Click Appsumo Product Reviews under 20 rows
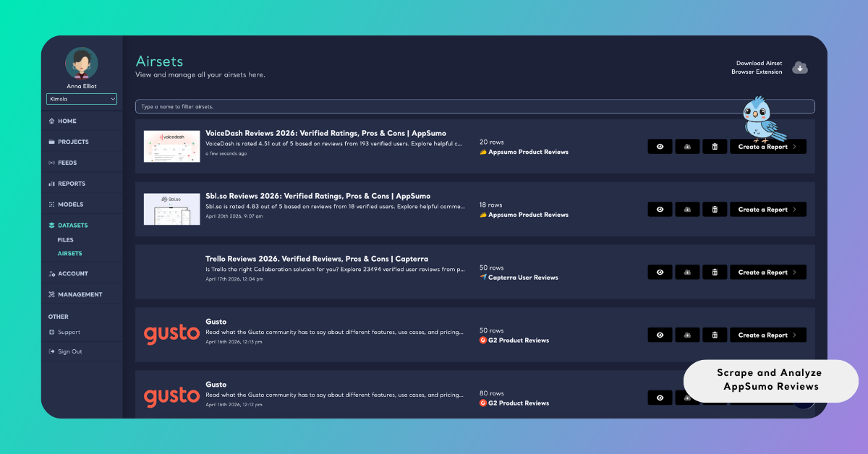Image resolution: width=868 pixels, height=454 pixels. [x=528, y=153]
